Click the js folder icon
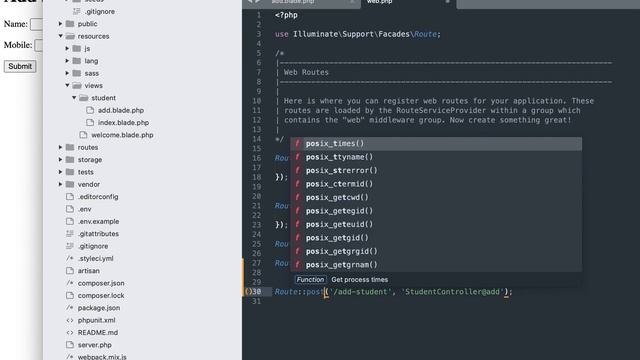640x360 pixels. (x=77, y=49)
